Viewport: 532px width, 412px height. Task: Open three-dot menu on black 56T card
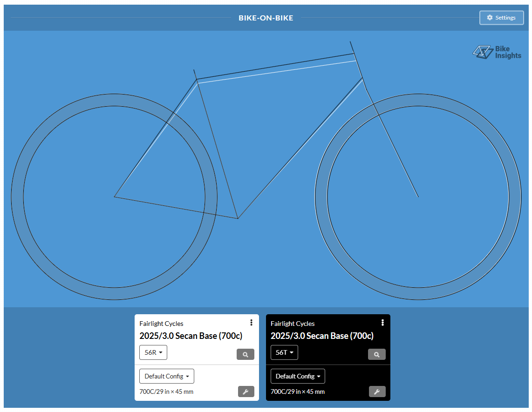(382, 323)
